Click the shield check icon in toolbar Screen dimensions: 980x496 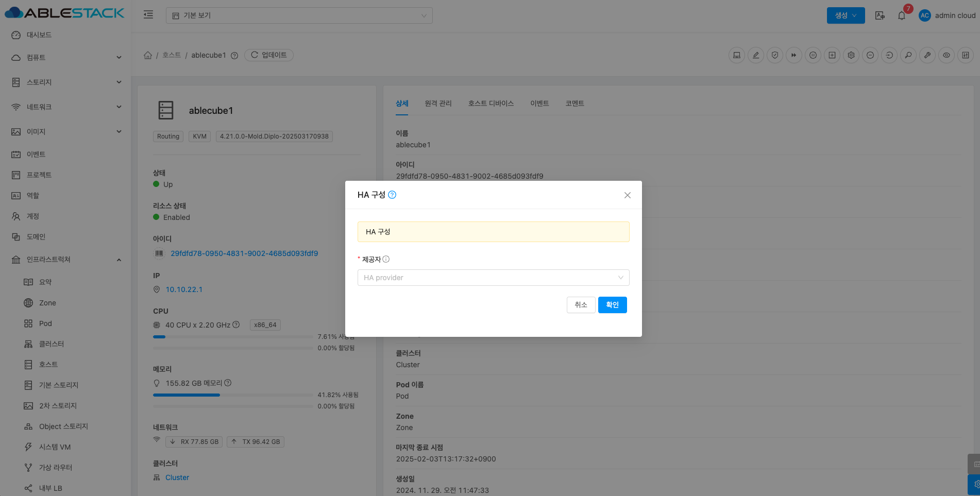pyautogui.click(x=775, y=55)
